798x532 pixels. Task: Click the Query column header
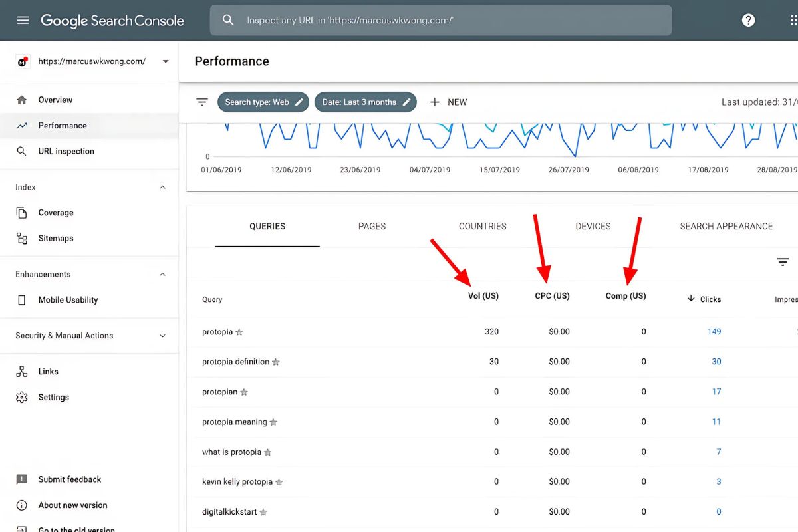coord(212,300)
